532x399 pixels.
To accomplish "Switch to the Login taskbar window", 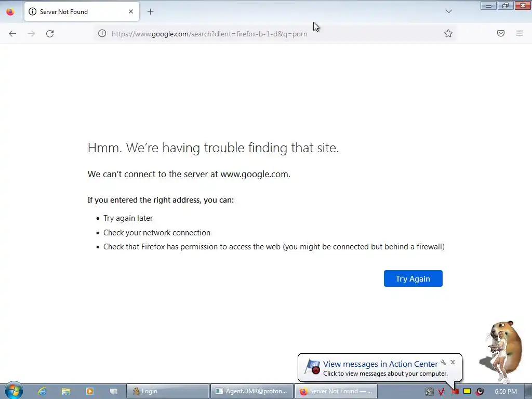I will pos(168,391).
